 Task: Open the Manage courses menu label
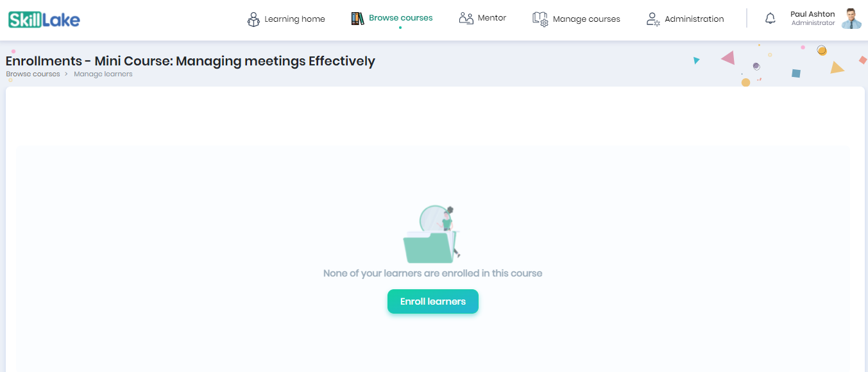click(x=586, y=19)
